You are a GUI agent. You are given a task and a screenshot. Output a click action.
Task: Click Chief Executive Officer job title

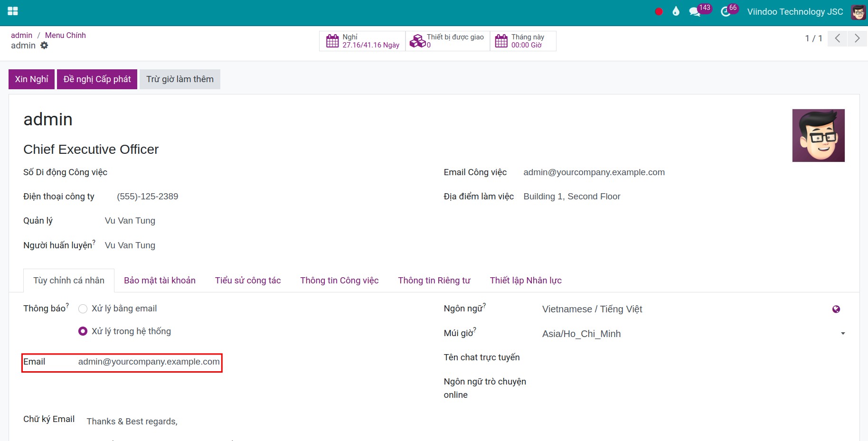91,150
